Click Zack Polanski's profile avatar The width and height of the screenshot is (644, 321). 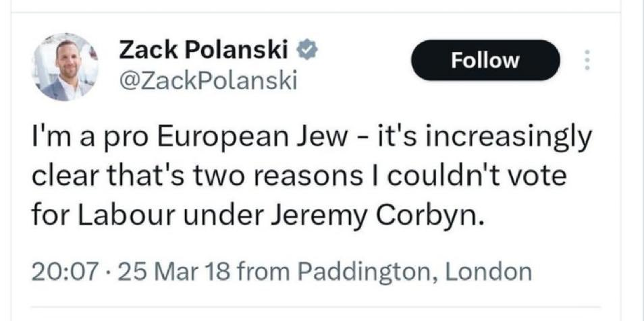tap(65, 66)
